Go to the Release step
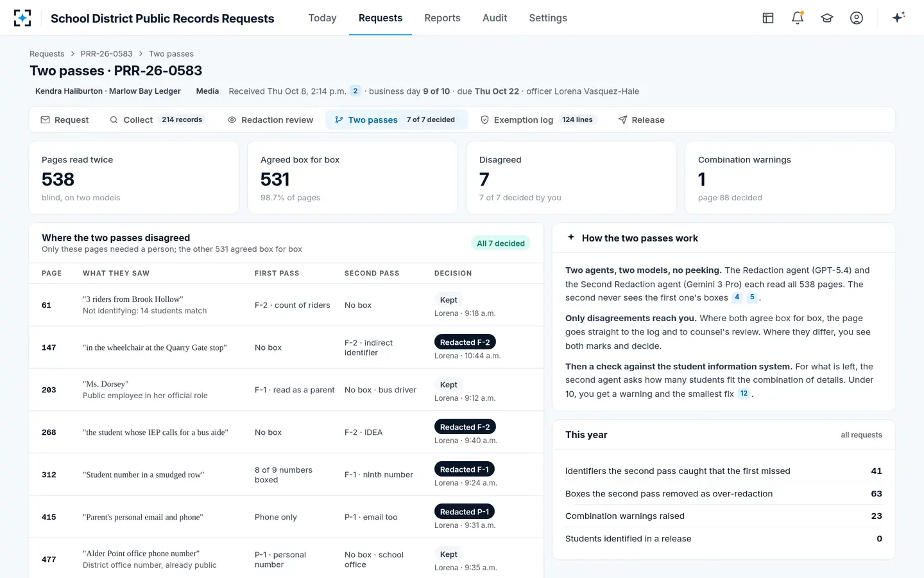The height and width of the screenshot is (578, 924). (x=642, y=120)
